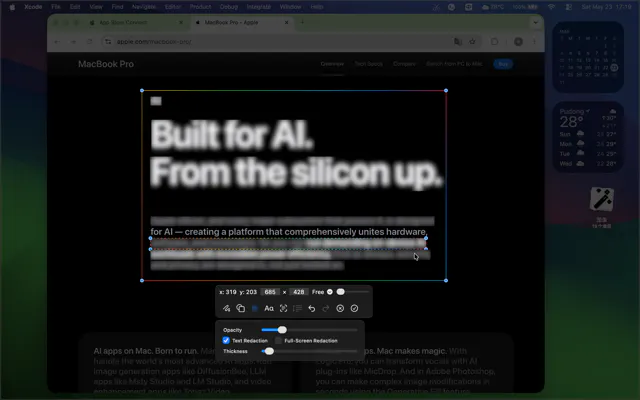Click the Pudong weather widget
The width and height of the screenshot is (640, 400).
click(x=588, y=137)
